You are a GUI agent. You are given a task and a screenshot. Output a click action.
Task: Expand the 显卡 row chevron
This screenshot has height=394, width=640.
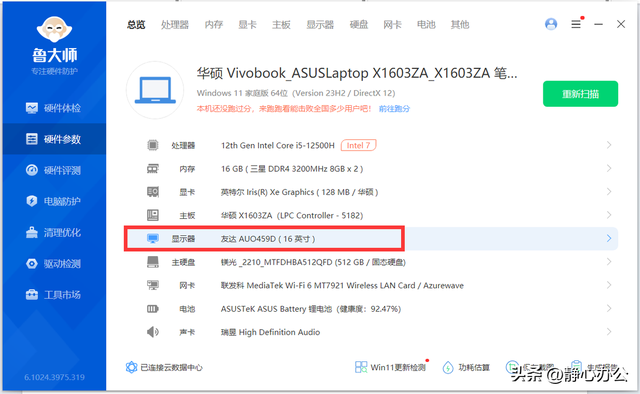(609, 191)
